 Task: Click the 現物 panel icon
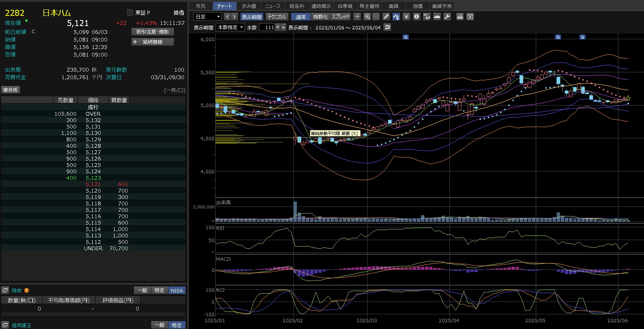tap(5, 290)
